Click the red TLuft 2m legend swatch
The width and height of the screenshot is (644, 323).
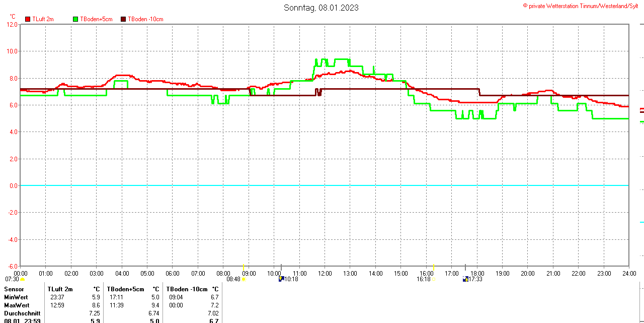click(28, 19)
